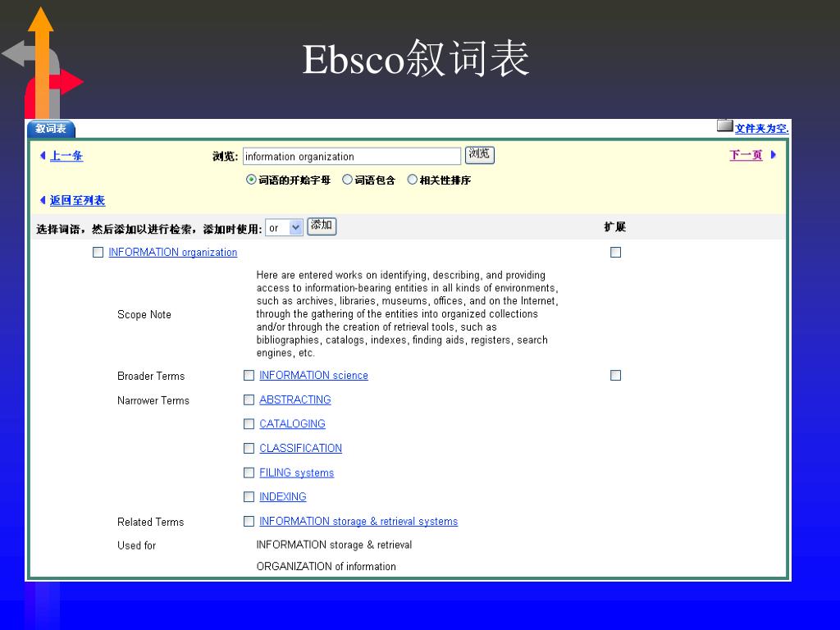The image size is (840, 630).
Task: Click 'INFORMATION storage & retrieval' used-for text
Action: point(334,545)
